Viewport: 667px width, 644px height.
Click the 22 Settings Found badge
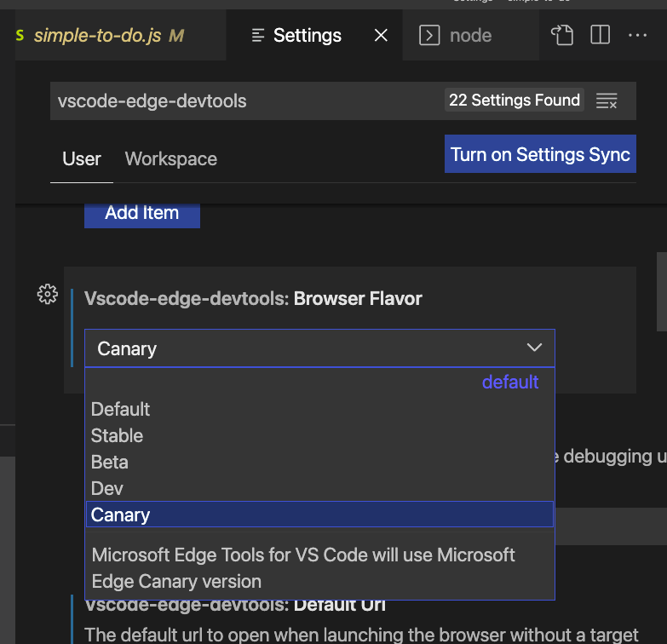515,100
